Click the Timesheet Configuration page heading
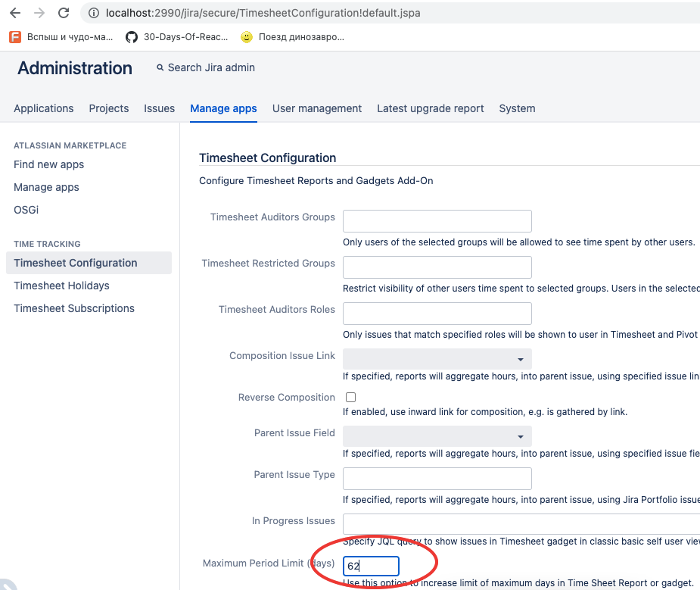 (x=267, y=158)
